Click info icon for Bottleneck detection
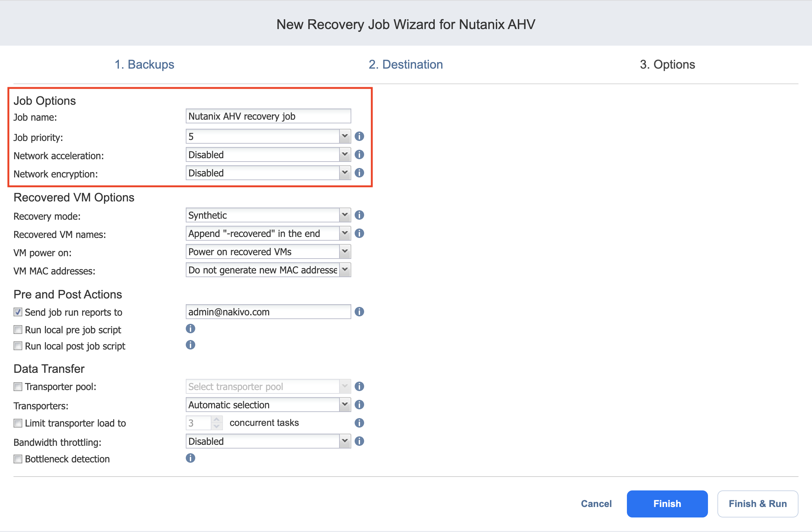Image resolution: width=812 pixels, height=532 pixels. tap(191, 458)
